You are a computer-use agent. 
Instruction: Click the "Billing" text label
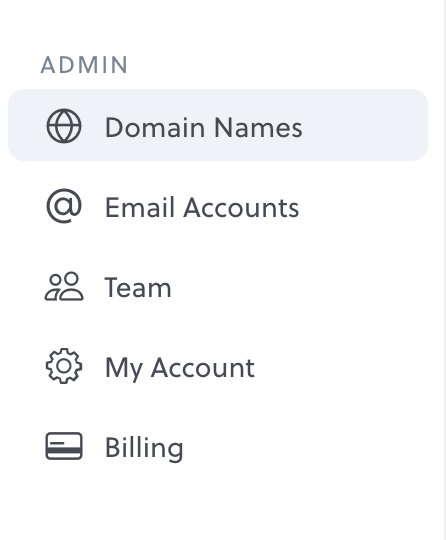coord(144,448)
